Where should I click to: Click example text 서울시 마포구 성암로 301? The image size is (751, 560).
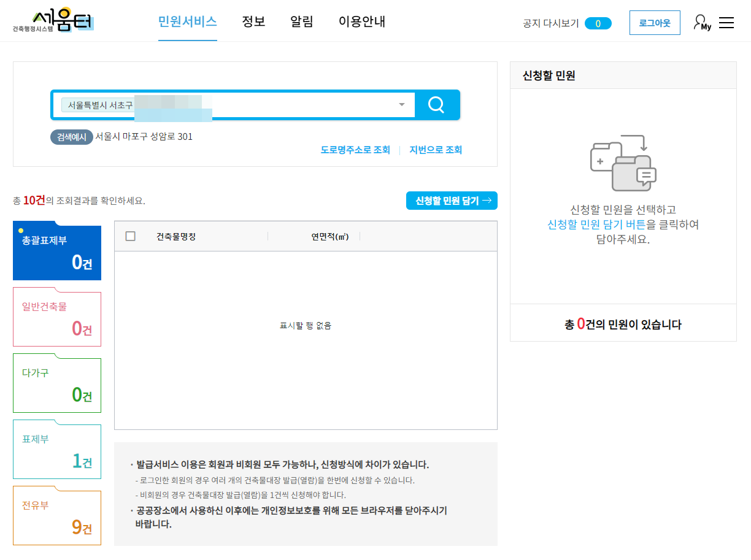[144, 137]
